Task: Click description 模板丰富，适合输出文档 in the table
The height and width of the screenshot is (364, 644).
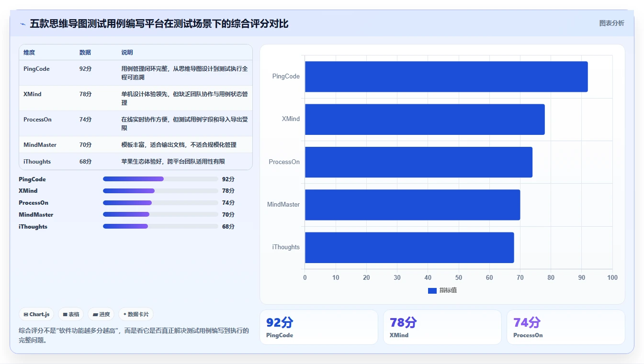Action: tap(179, 145)
